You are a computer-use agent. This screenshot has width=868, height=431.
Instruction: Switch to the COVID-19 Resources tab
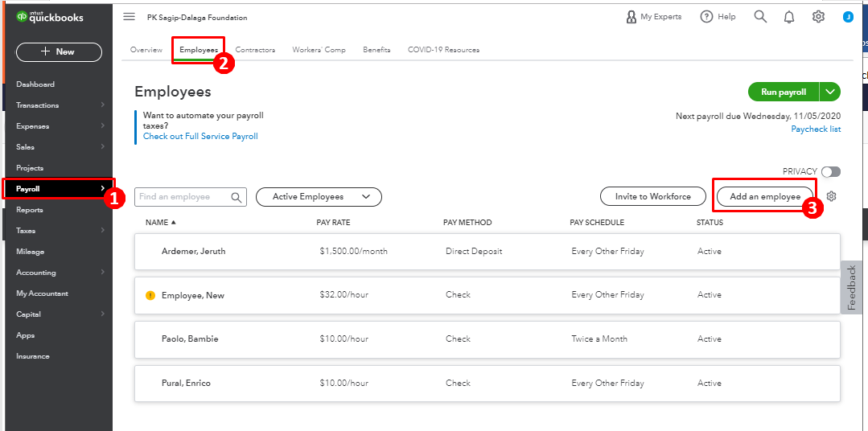pyautogui.click(x=443, y=50)
